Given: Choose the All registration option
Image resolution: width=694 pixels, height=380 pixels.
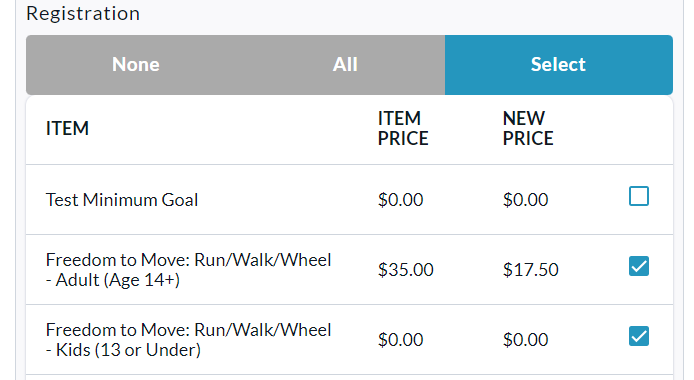Looking at the screenshot, I should (x=345, y=65).
